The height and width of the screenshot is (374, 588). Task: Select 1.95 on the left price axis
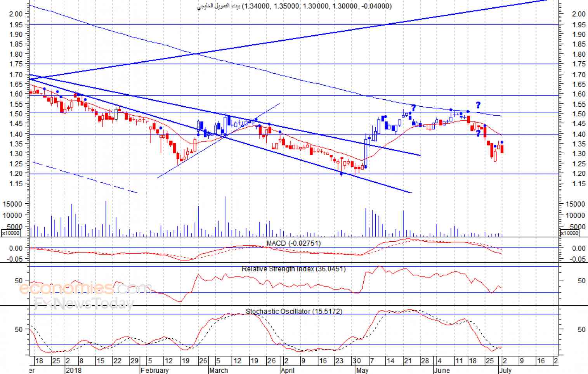pyautogui.click(x=16, y=24)
